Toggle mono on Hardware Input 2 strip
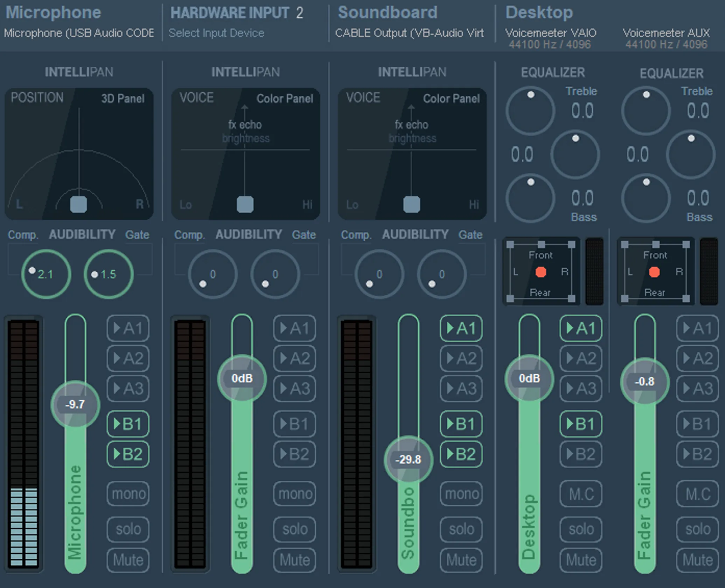This screenshot has width=725, height=588. click(x=295, y=494)
